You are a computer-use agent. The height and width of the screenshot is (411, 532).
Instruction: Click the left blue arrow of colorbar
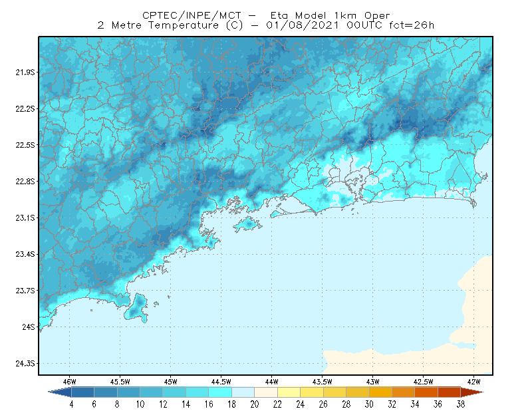[60, 392]
